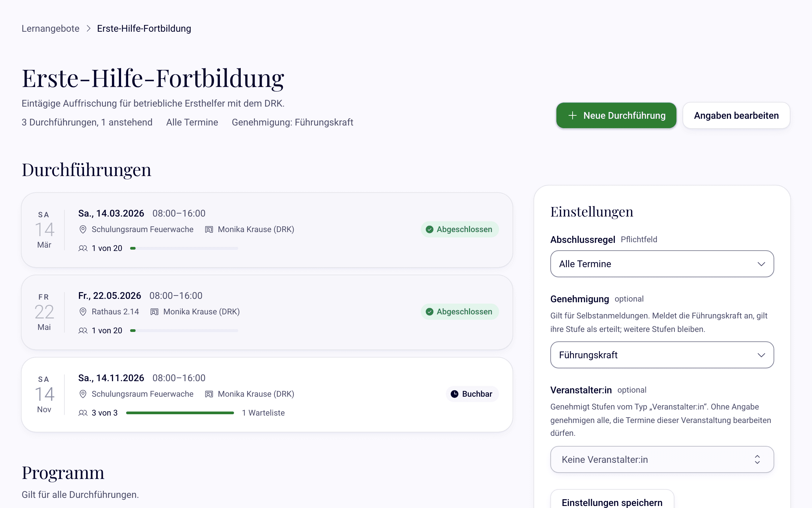
Task: Click Abgeschlossen badge of 14.03.2026 session
Action: pos(460,229)
